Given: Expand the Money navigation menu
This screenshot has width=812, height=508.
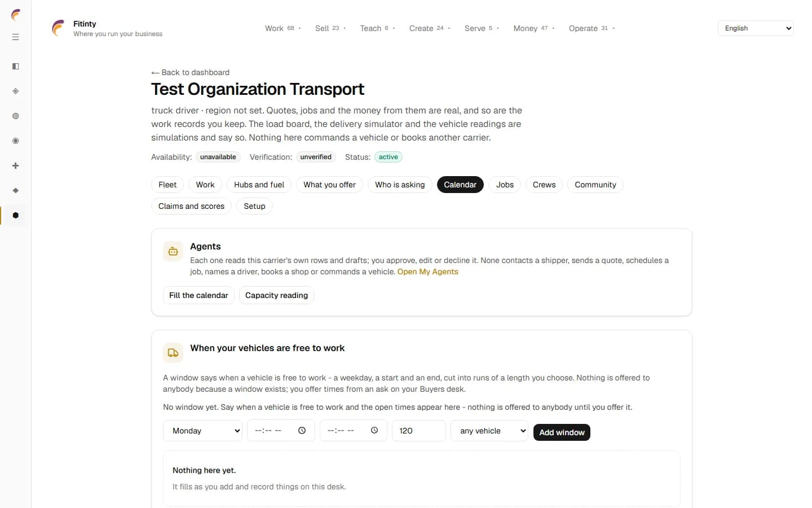Looking at the screenshot, I should click(534, 28).
